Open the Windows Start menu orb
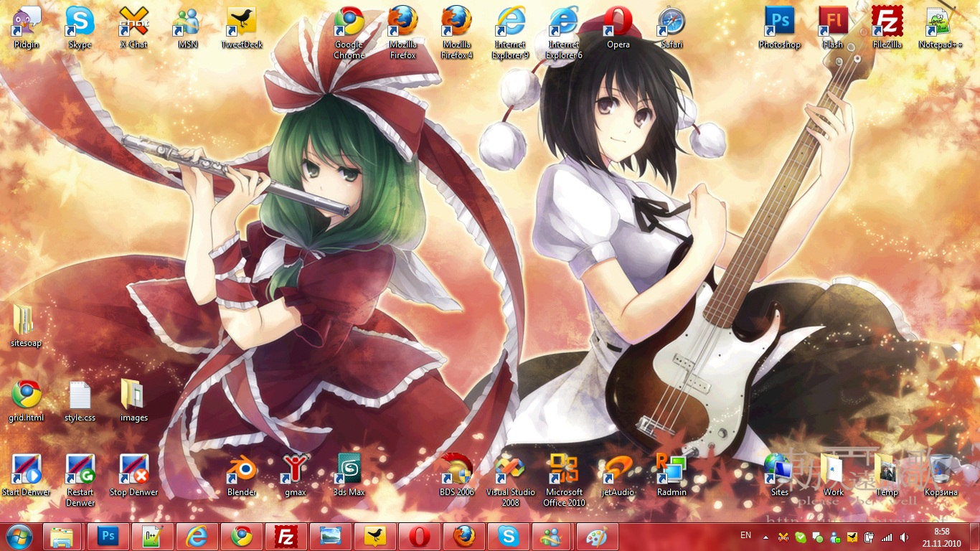Screen dimensions: 980x551 [x=19, y=537]
